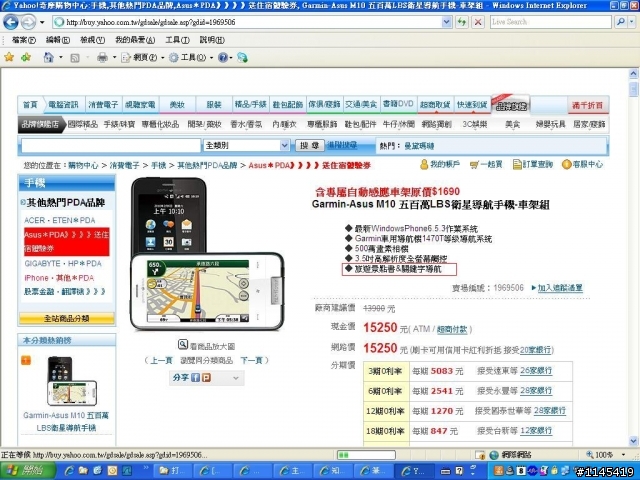This screenshot has height=480, width=640.
Task: Open the 100% zoom level control
Action: (606, 455)
